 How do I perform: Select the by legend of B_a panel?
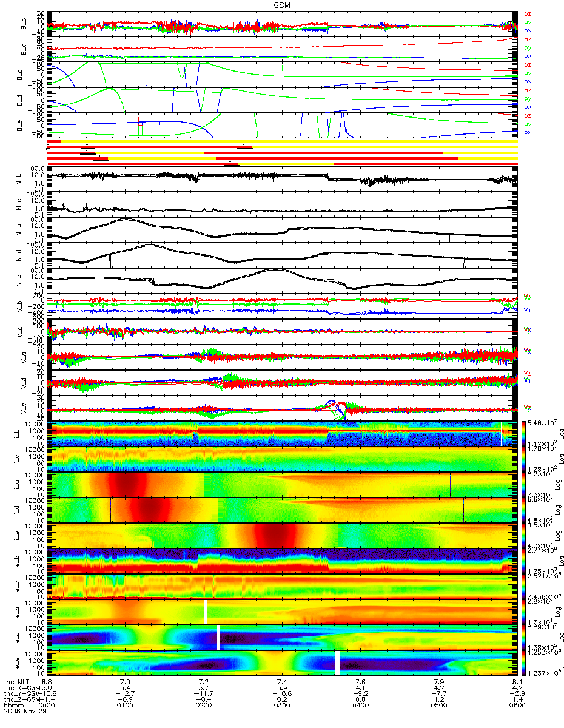click(x=528, y=73)
